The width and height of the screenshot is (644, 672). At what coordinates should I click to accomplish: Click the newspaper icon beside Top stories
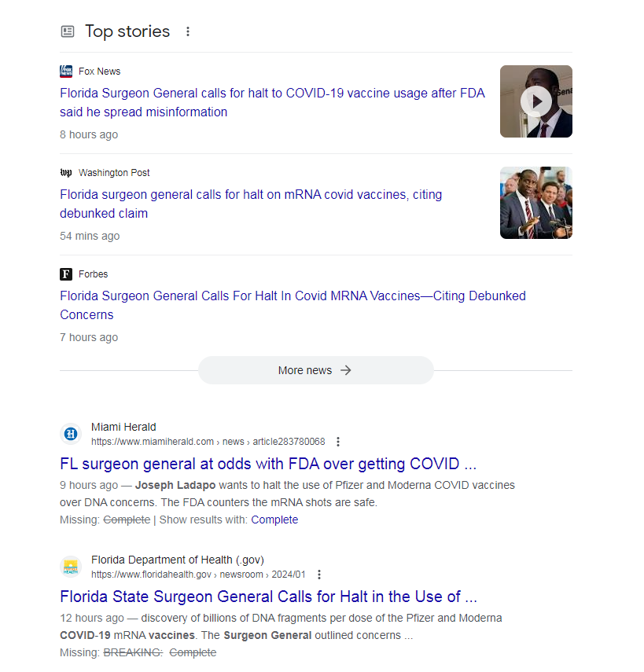click(x=68, y=31)
